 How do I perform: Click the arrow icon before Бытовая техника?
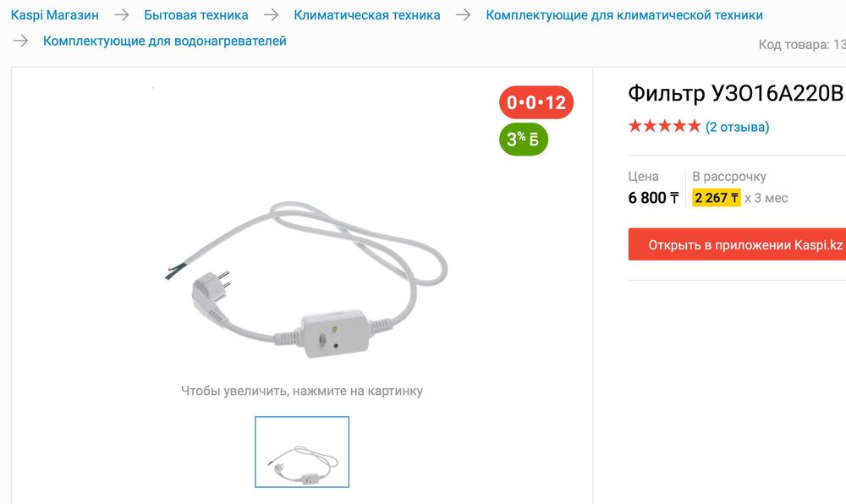click(121, 15)
